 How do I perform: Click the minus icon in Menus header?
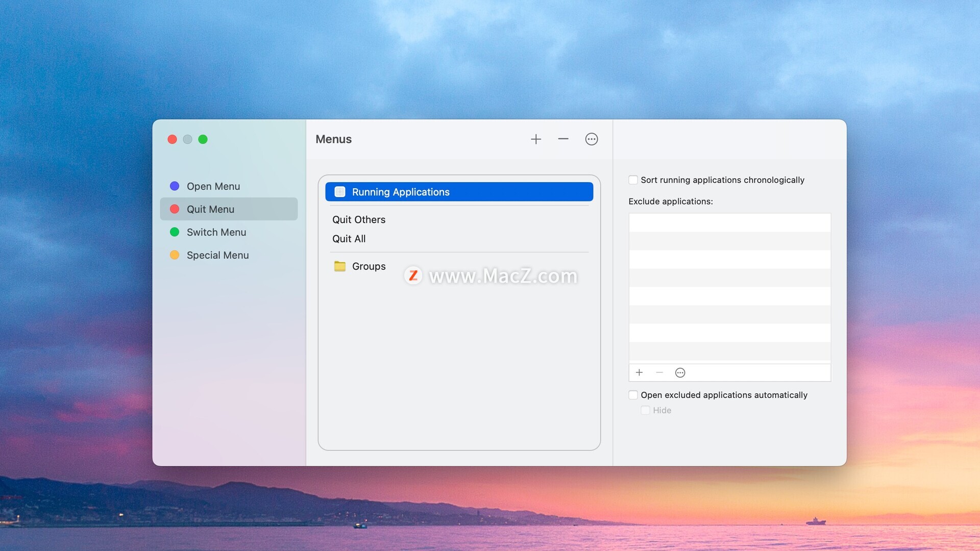(x=563, y=139)
